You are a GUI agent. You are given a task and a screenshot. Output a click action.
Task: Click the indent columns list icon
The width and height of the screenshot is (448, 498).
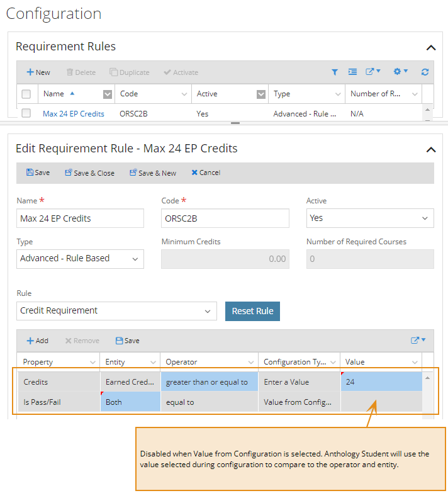[x=352, y=72]
